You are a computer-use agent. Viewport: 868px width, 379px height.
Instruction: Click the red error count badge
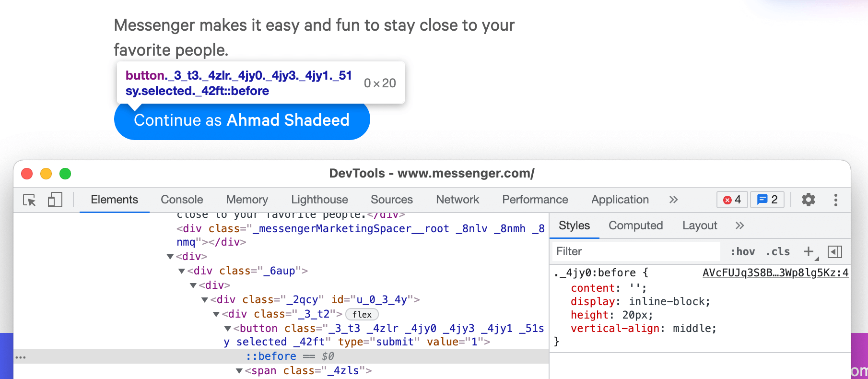pos(732,200)
